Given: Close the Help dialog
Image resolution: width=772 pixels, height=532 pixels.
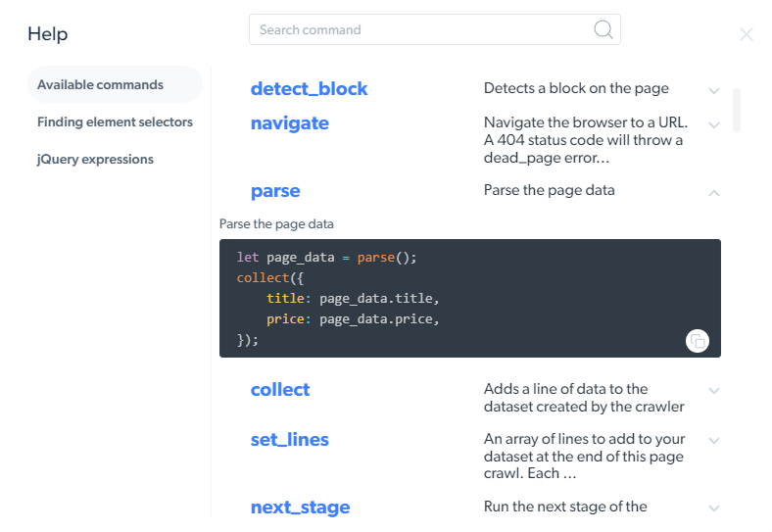Looking at the screenshot, I should pos(747,34).
